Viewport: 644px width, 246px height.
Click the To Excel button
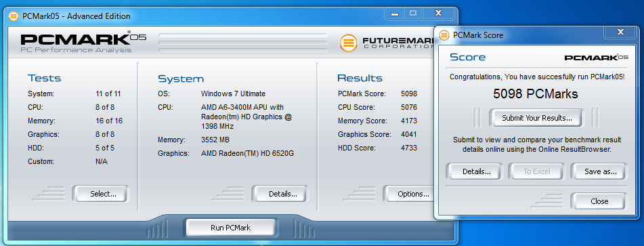tap(536, 171)
